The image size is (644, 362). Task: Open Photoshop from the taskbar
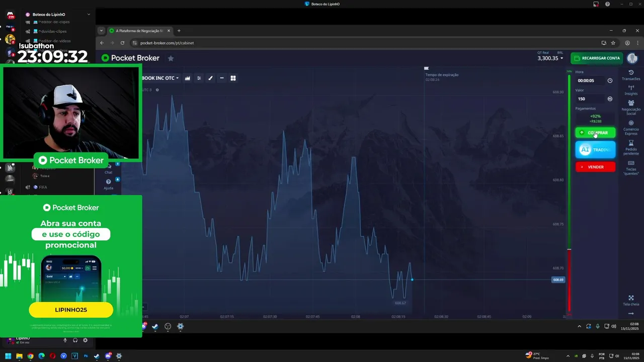point(86,356)
